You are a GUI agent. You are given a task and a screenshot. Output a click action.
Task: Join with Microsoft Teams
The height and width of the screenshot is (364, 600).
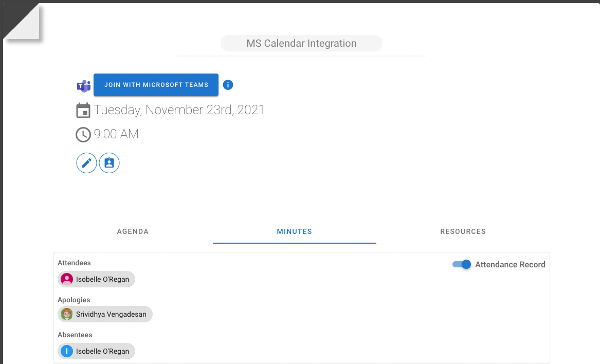coord(156,85)
